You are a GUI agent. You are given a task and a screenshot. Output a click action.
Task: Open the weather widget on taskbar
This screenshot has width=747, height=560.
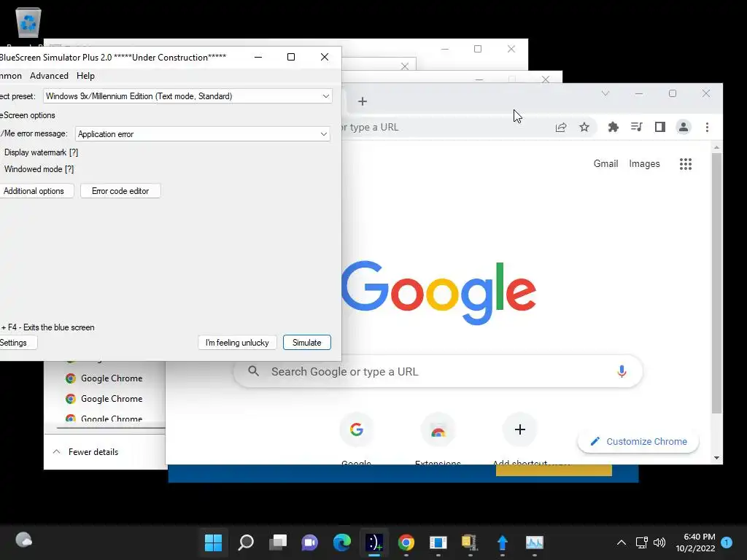24,540
